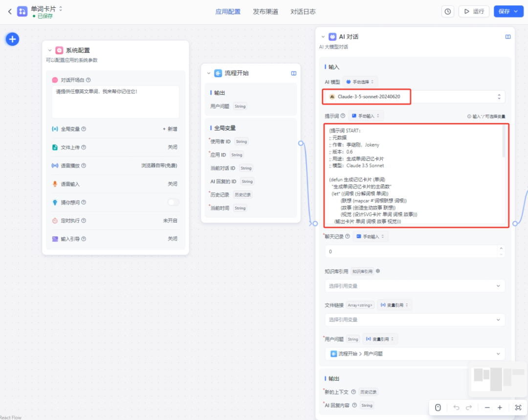This screenshot has height=420, width=528.
Task: Click the 文件上传 document icon
Action: coord(55,148)
